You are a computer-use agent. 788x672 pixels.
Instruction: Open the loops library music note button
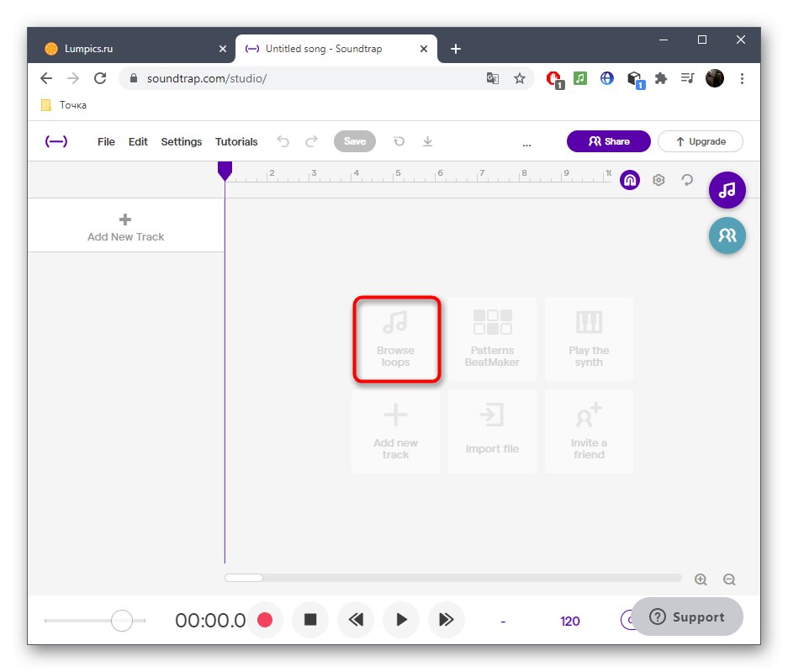(727, 190)
